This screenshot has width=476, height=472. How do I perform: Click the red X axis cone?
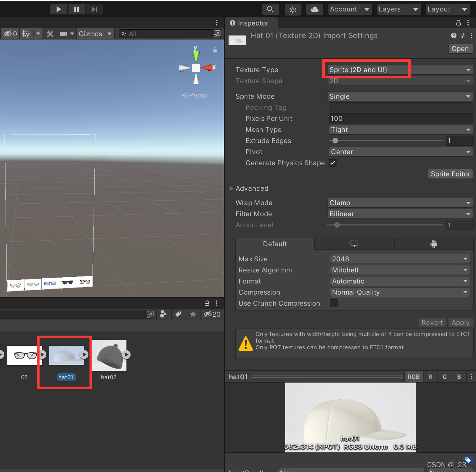207,68
